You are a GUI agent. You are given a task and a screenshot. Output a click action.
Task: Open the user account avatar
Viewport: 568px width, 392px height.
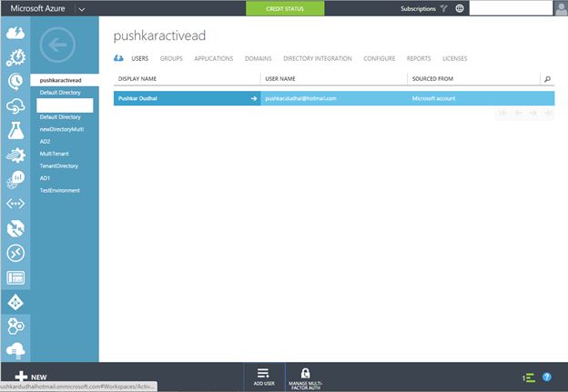561,8
